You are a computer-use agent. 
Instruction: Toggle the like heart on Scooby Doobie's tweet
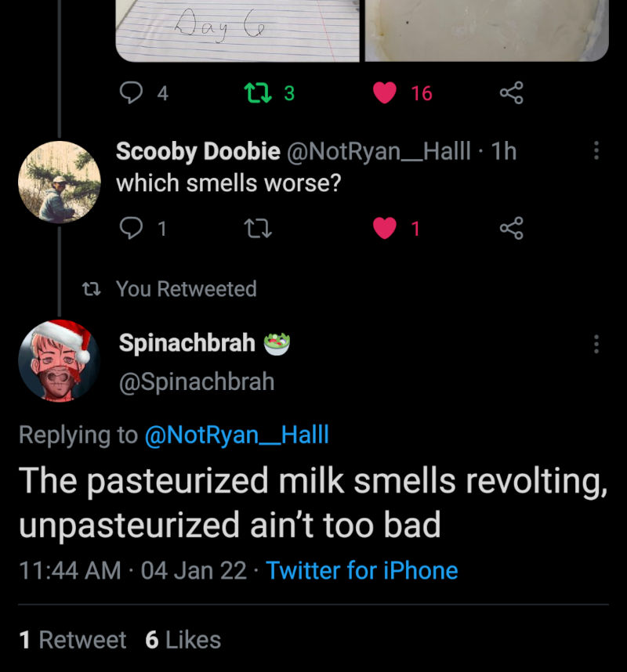click(384, 228)
